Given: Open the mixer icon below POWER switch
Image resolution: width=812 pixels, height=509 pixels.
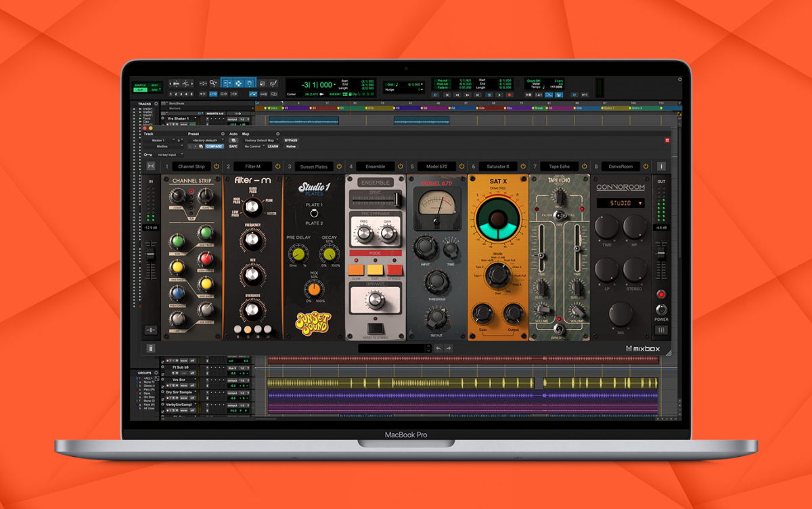Looking at the screenshot, I should (x=661, y=330).
